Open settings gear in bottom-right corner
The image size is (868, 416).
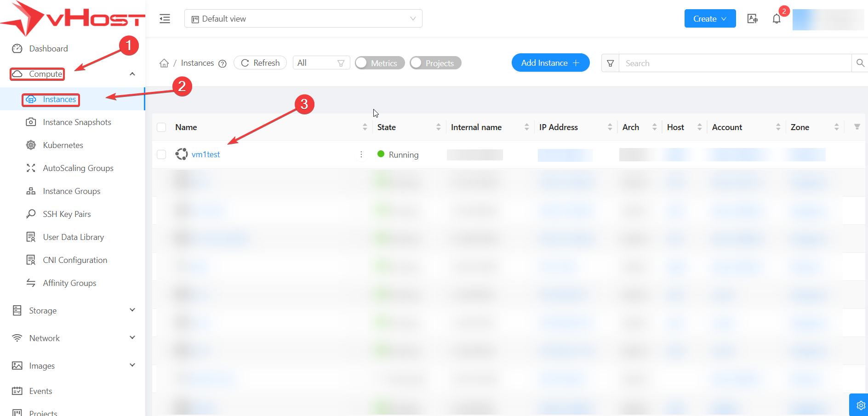pyautogui.click(x=860, y=405)
